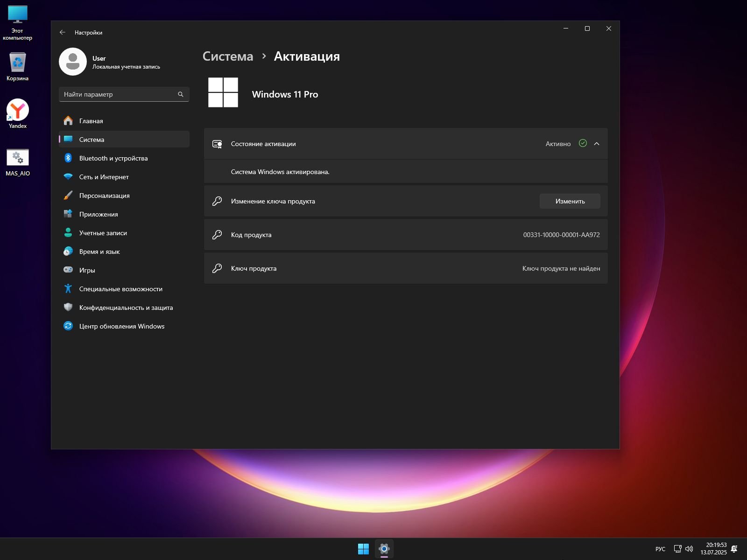Go to Персонализация settings
Viewport: 747px width, 560px height.
(124, 196)
